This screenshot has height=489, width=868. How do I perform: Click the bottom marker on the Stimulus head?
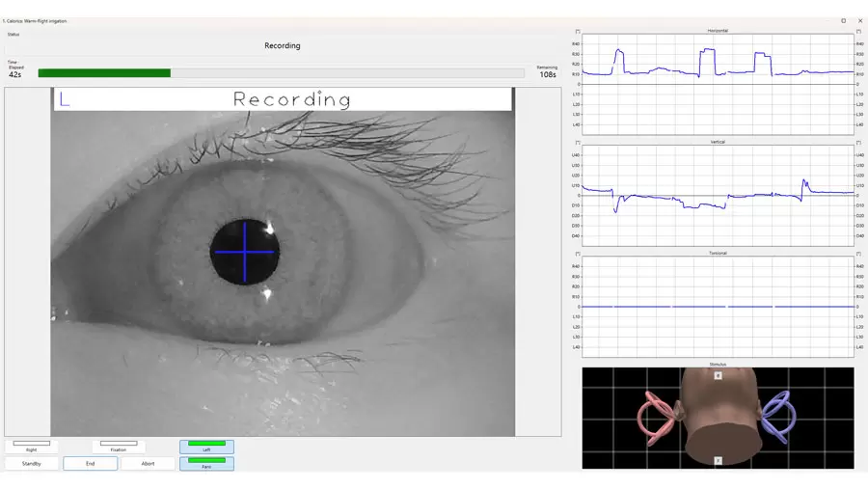click(x=718, y=462)
